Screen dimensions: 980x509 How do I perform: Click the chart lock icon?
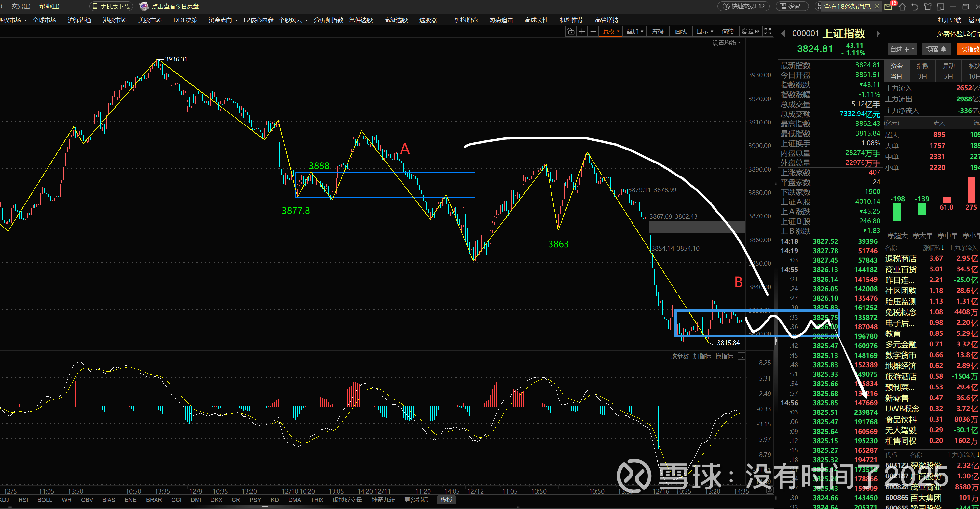(571, 32)
